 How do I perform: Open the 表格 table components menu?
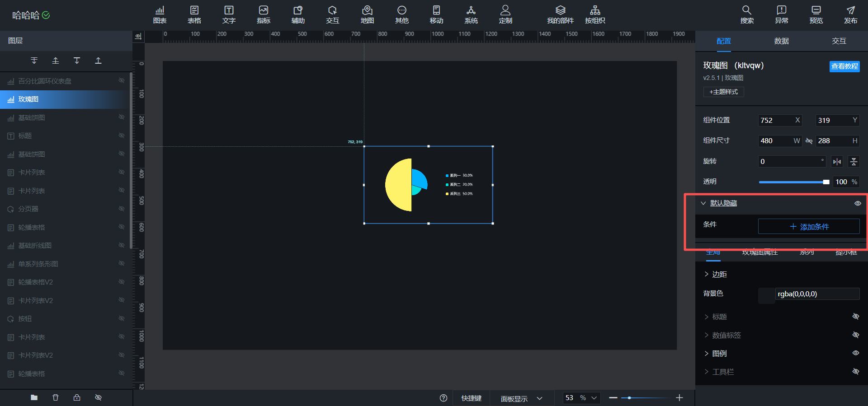(x=194, y=15)
